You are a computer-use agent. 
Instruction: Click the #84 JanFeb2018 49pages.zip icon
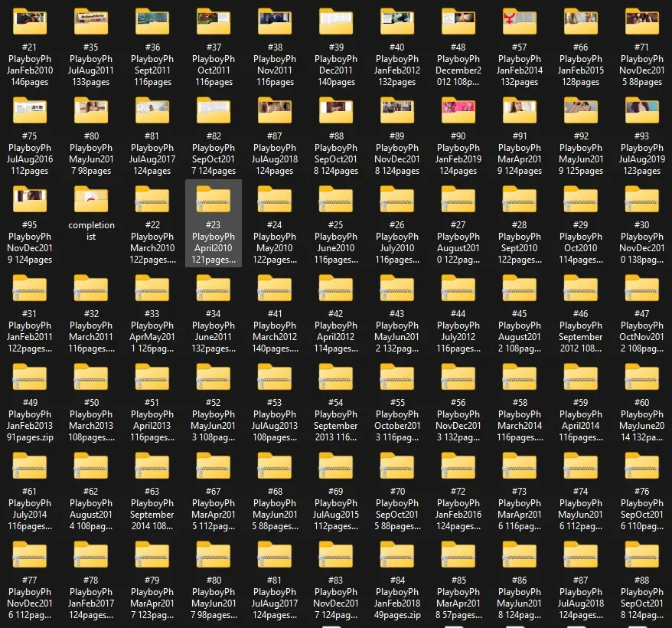click(397, 554)
